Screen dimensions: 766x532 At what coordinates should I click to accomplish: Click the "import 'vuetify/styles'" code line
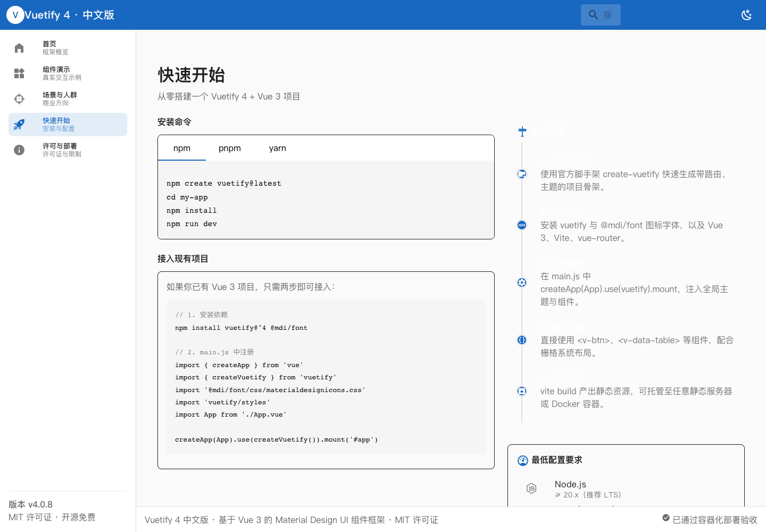222,402
